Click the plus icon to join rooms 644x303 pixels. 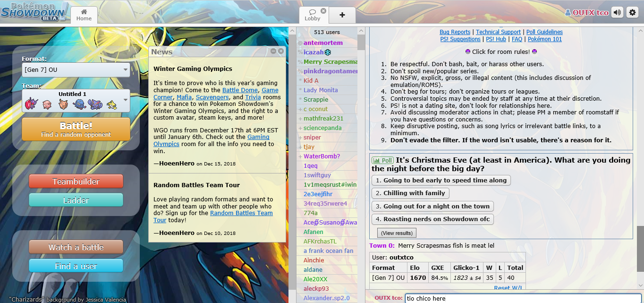tap(342, 15)
